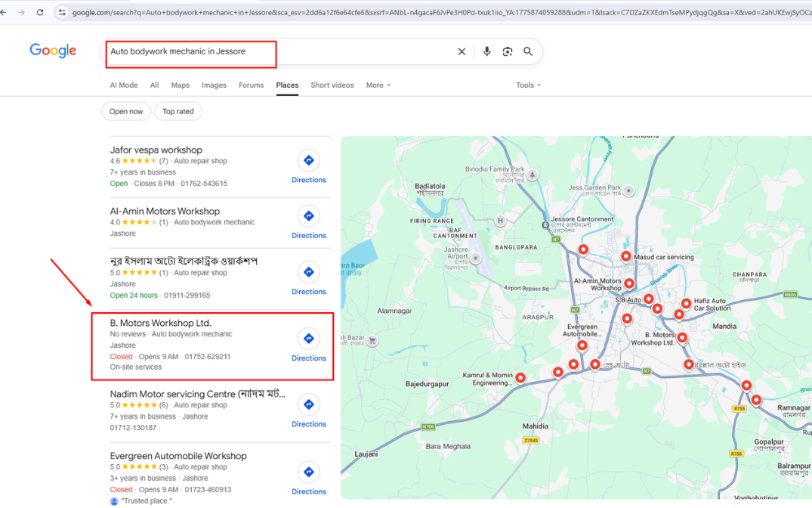
Task: Clear the search box with X icon
Action: pos(462,51)
